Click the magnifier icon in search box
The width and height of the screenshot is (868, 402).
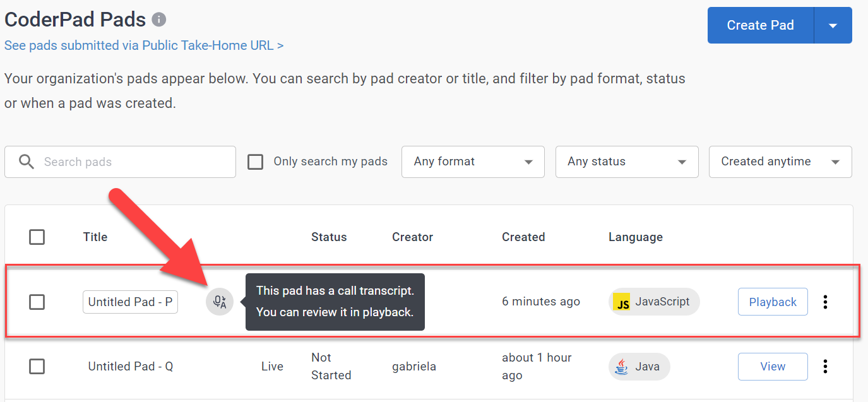(27, 162)
